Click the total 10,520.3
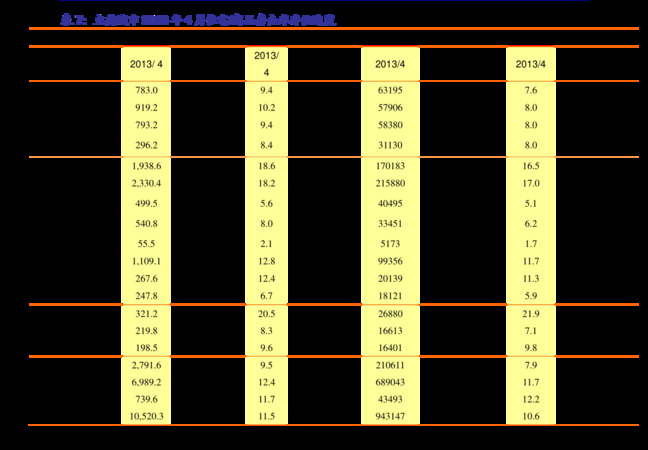The height and width of the screenshot is (450, 648). click(146, 416)
